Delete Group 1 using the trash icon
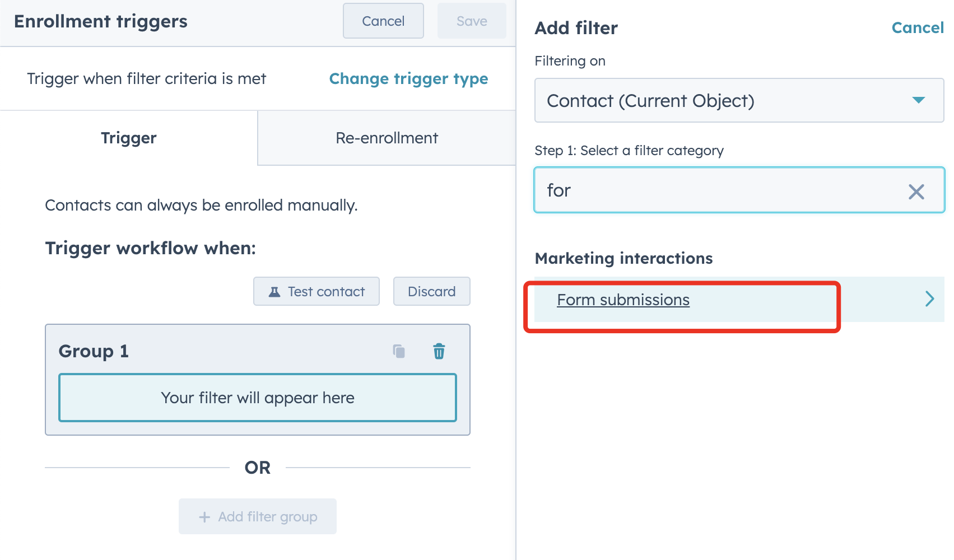 [x=439, y=351]
